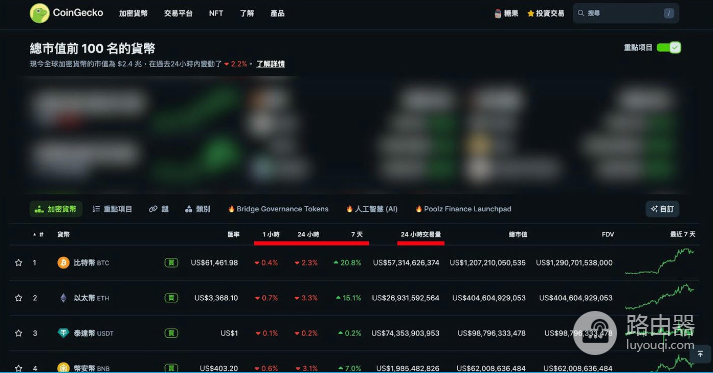
Task: Select the chain-link icon tab
Action: coord(159,209)
